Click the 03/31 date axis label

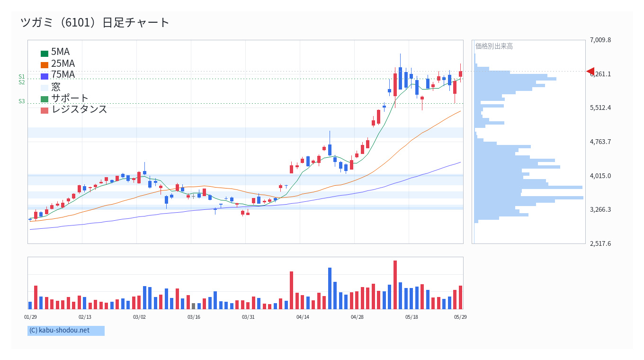tap(248, 317)
